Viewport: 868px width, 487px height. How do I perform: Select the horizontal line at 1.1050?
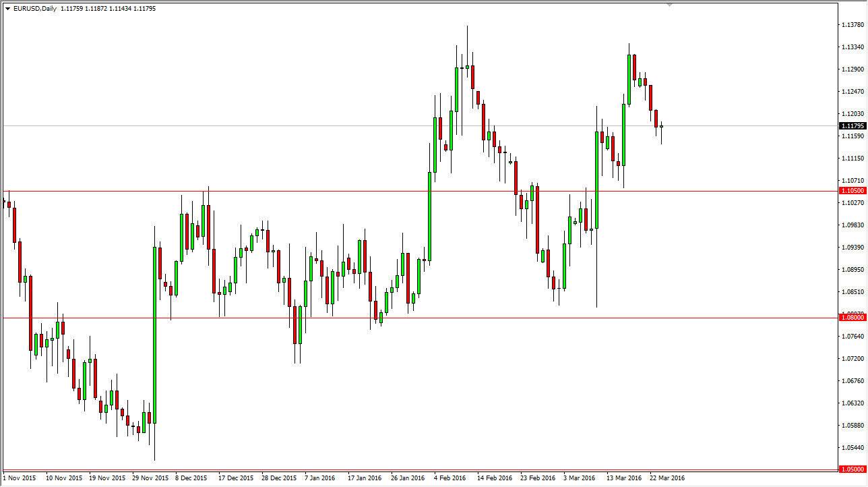click(x=404, y=191)
